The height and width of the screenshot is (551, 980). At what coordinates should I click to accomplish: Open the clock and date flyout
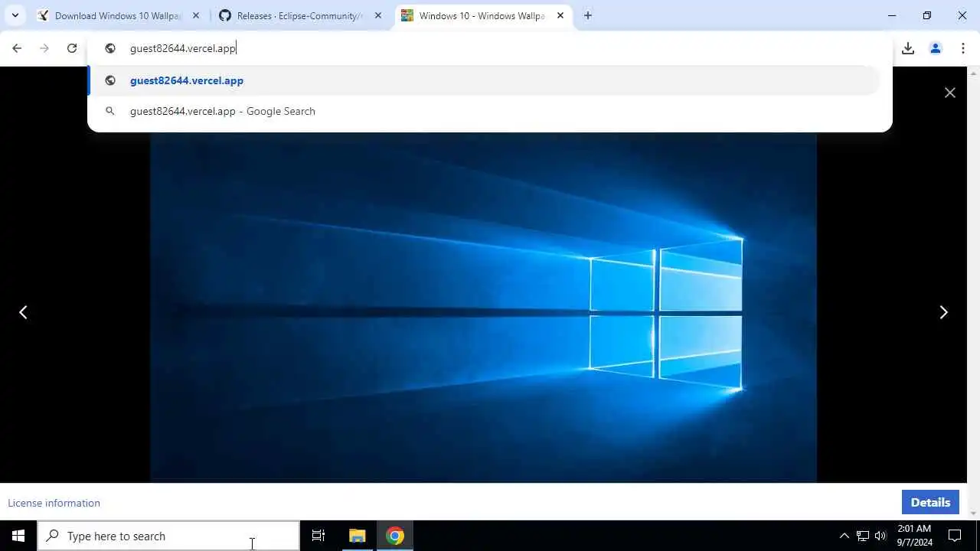914,536
